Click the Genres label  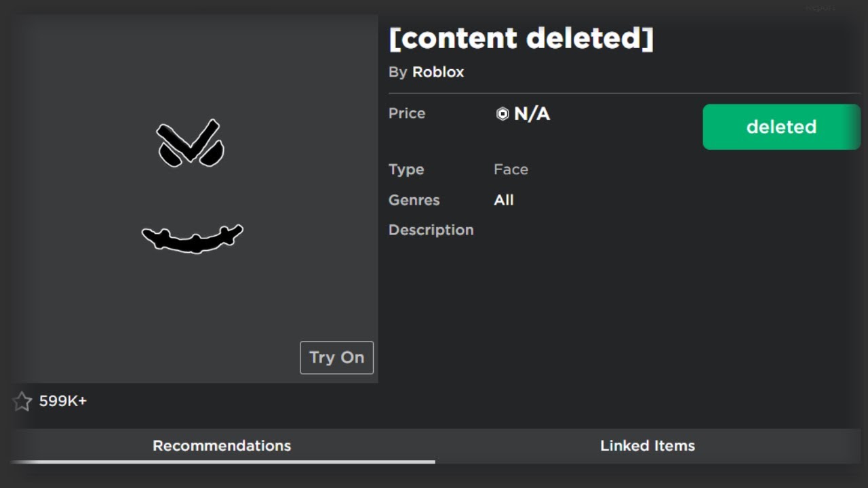point(414,200)
